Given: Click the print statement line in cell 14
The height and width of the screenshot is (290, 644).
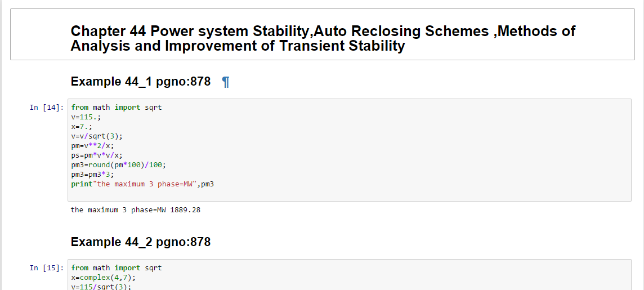Looking at the screenshot, I should pyautogui.click(x=142, y=184).
